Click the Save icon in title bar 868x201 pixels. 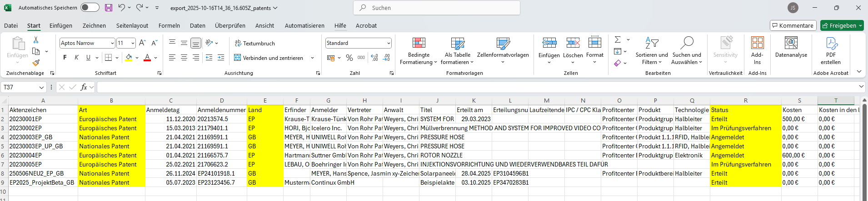[x=109, y=8]
